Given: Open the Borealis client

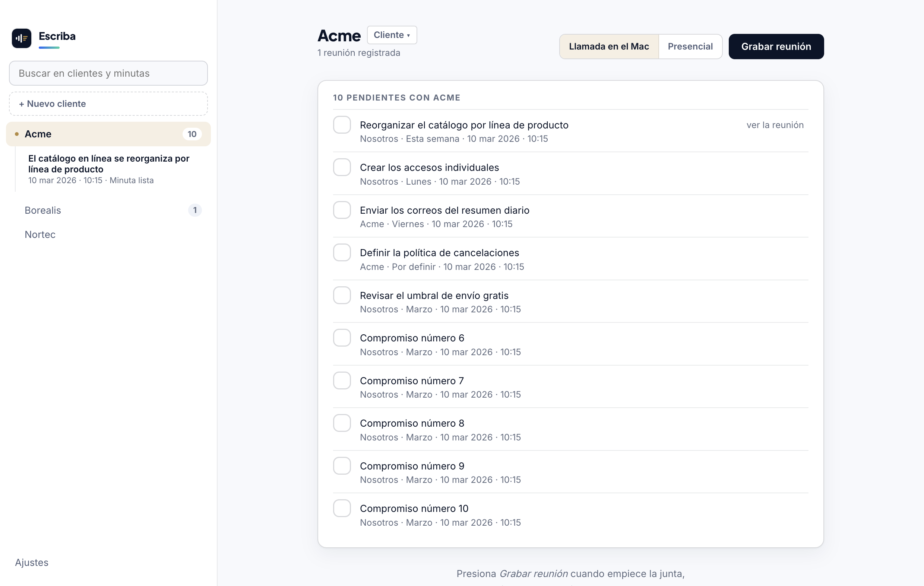Looking at the screenshot, I should (x=108, y=210).
